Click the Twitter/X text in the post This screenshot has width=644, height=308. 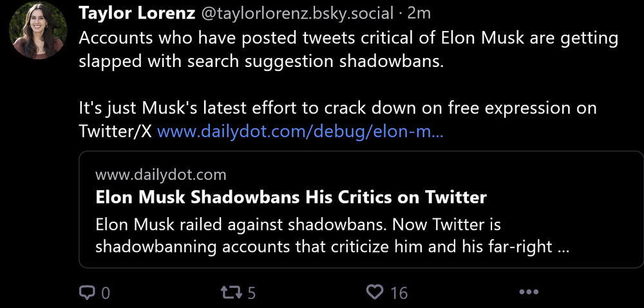point(115,131)
